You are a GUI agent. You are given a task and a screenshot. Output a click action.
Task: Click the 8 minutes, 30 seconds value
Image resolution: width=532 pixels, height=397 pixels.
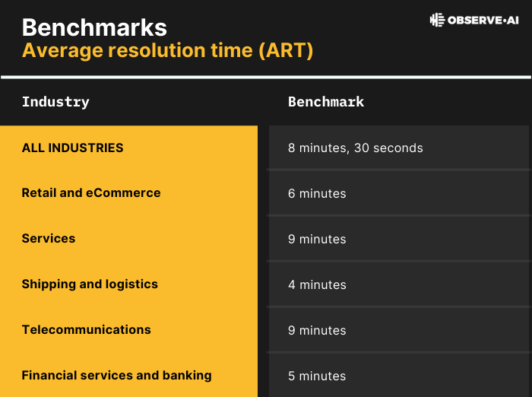(x=355, y=148)
